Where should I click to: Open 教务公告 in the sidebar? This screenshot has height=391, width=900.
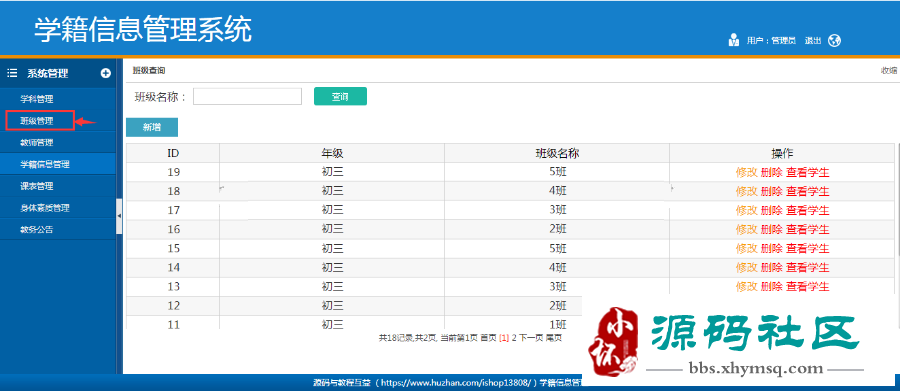[x=37, y=230]
